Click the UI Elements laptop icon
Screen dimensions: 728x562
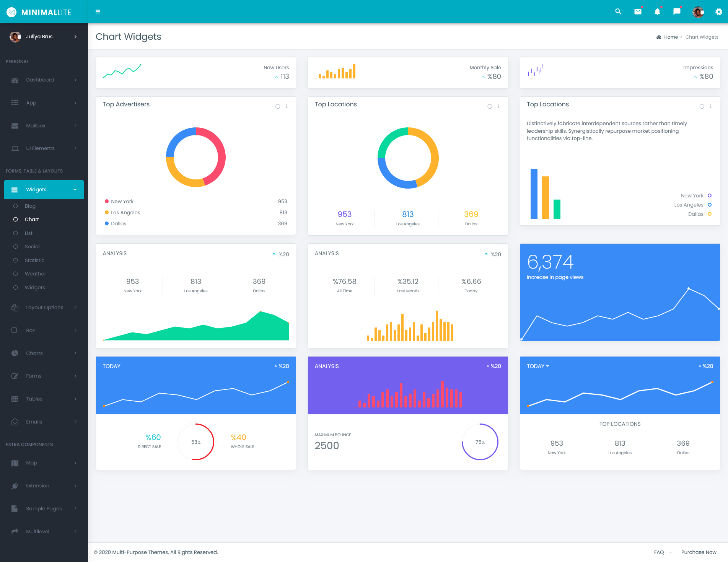click(x=15, y=148)
